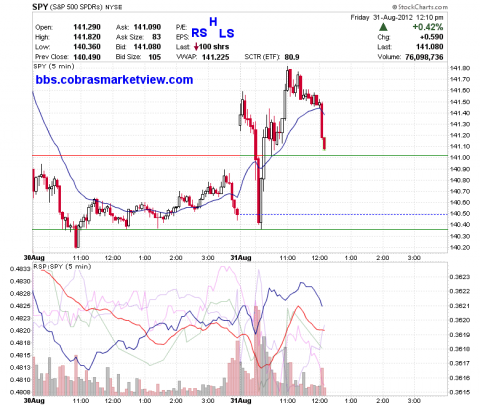Click the 30Aug label under price chart

34,258
